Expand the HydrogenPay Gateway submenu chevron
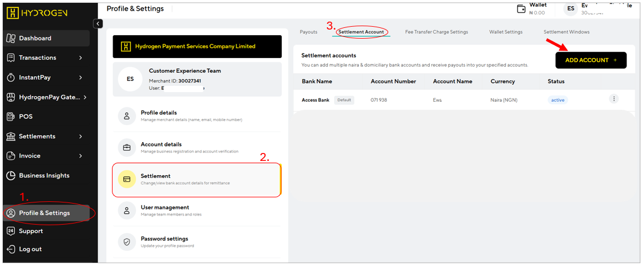644x265 pixels. tap(85, 97)
